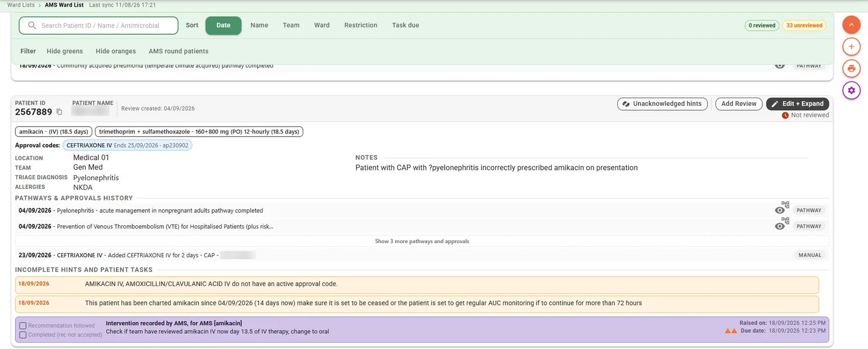This screenshot has width=868, height=349.
Task: Click 'Check if team have reviewed amikacin' text
Action: (x=217, y=332)
